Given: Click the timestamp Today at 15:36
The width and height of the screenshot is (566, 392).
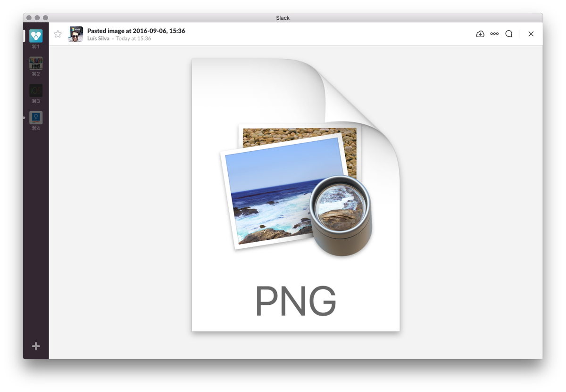Looking at the screenshot, I should pyautogui.click(x=133, y=39).
